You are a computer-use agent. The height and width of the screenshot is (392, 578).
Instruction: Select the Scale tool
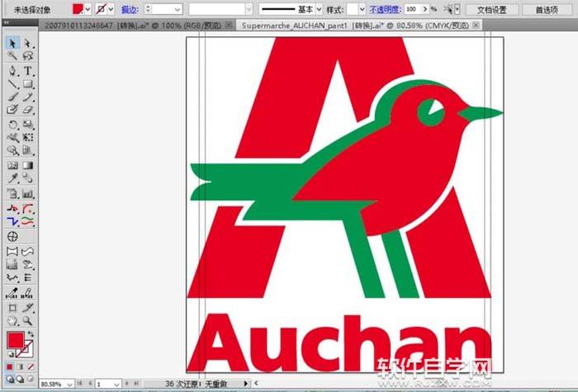coord(27,125)
